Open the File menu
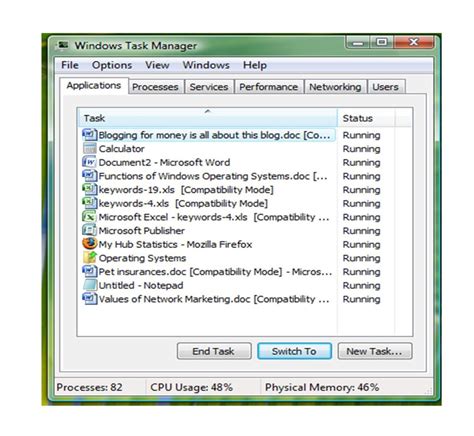 (x=70, y=65)
